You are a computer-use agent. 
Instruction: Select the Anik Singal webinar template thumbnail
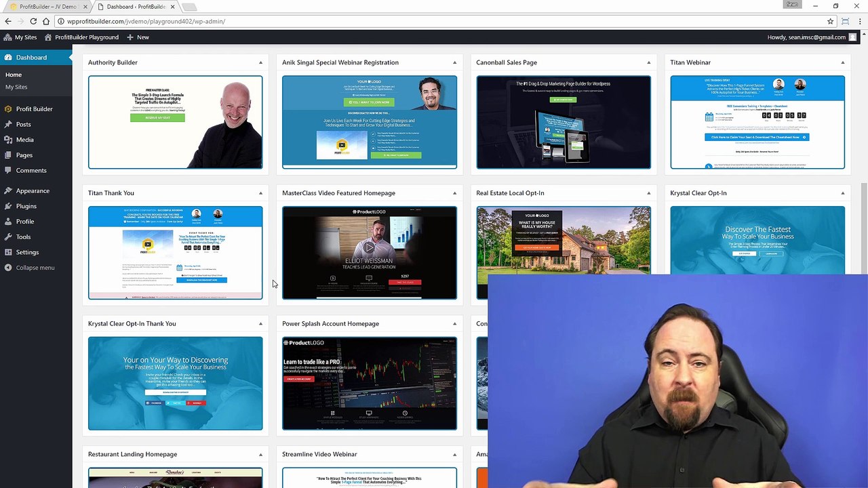click(370, 122)
